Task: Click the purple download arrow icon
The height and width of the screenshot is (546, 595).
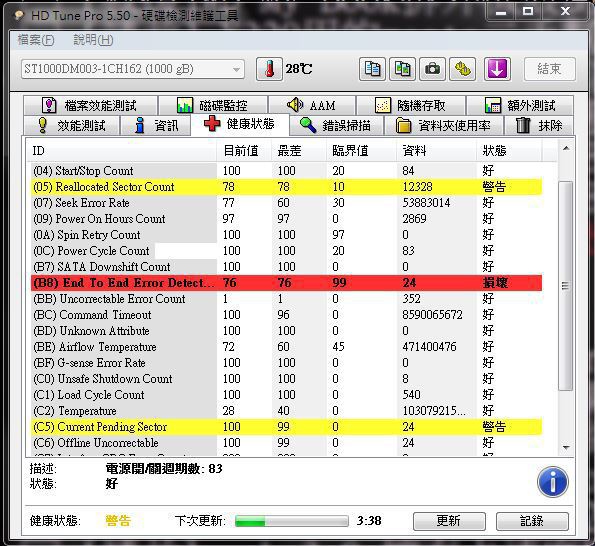Action: (x=497, y=69)
